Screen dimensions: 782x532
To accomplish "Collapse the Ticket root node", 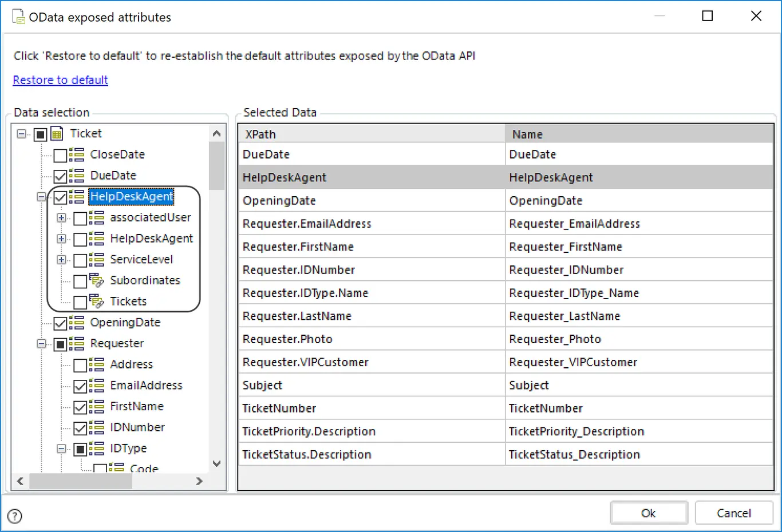I will coord(21,134).
